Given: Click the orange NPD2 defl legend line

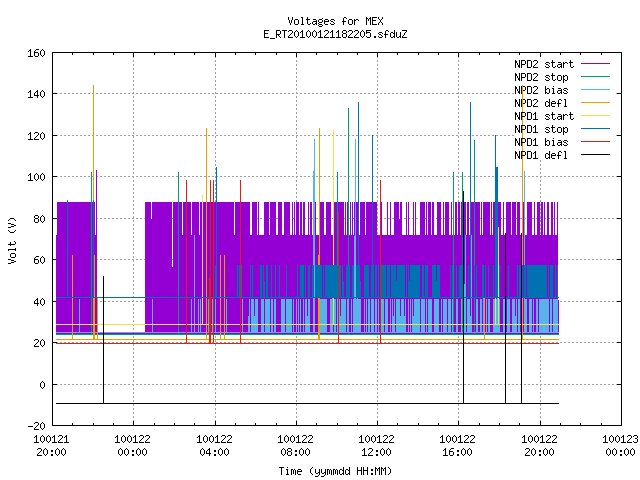Looking at the screenshot, I should coord(595,103).
